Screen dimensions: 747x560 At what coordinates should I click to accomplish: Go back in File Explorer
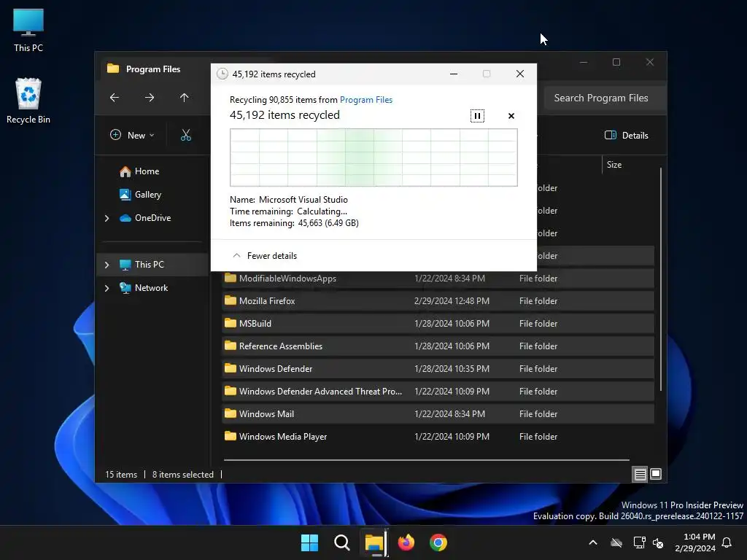point(115,98)
